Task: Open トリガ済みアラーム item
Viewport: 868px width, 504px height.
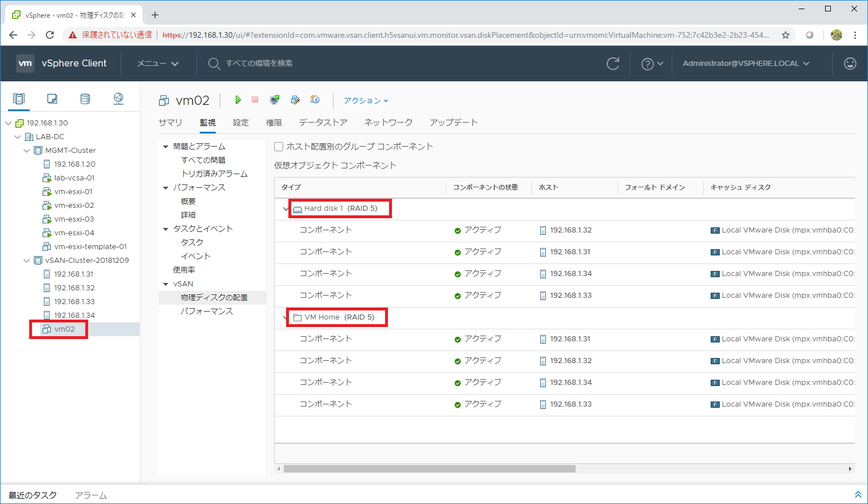Action: coord(215,174)
